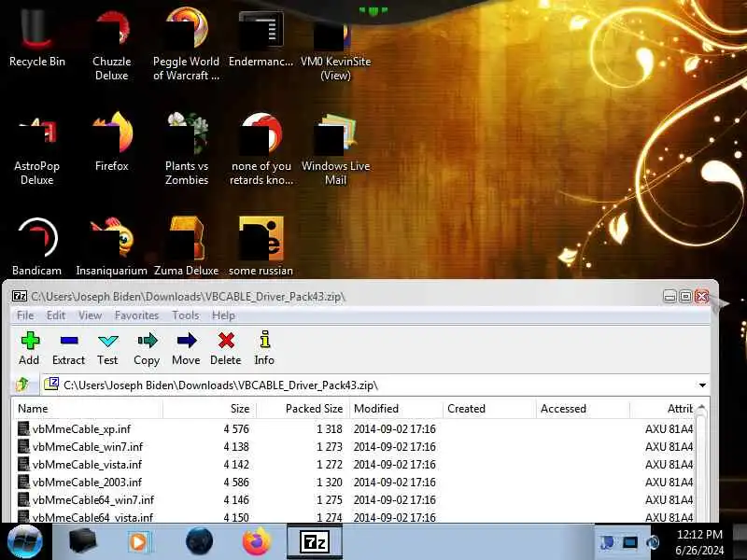Image resolution: width=747 pixels, height=560 pixels.
Task: Click the volume tray icon
Action: tap(653, 542)
